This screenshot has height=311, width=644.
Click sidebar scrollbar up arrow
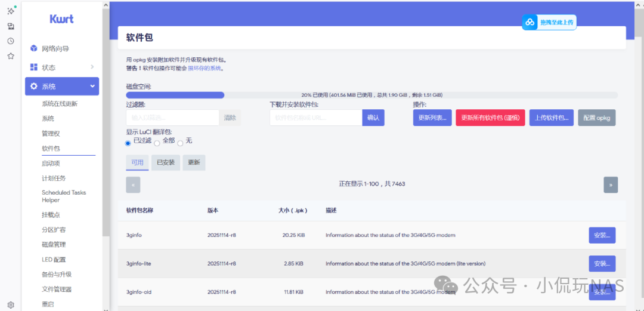(106, 5)
